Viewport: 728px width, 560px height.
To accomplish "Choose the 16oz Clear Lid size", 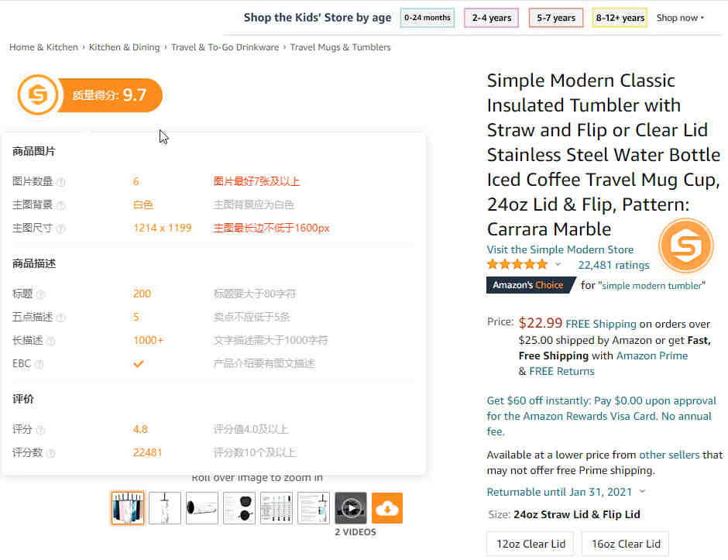I will (626, 544).
